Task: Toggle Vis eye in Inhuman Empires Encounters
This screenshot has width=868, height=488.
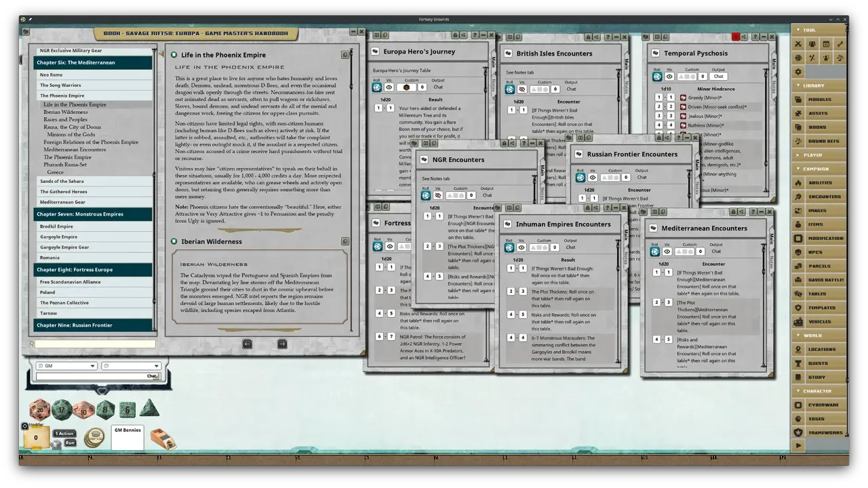Action: [x=521, y=247]
